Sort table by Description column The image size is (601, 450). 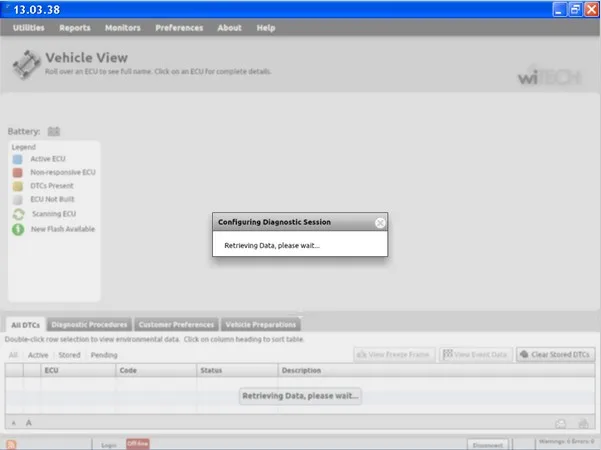(x=437, y=370)
